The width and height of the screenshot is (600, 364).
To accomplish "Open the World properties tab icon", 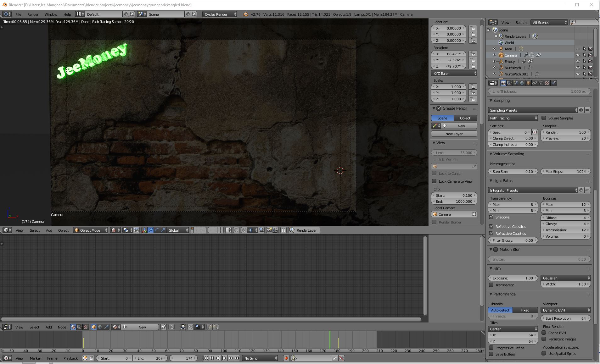I will [x=522, y=83].
